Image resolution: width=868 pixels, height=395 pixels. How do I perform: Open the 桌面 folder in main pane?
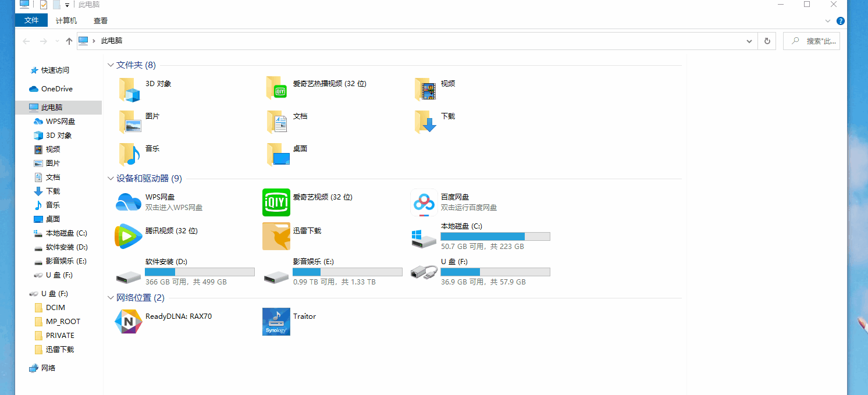[x=278, y=154]
